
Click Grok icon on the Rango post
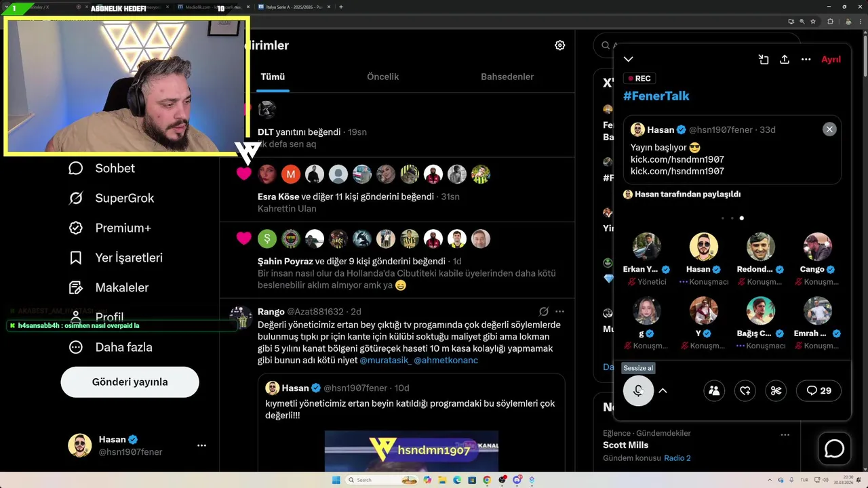pyautogui.click(x=543, y=312)
